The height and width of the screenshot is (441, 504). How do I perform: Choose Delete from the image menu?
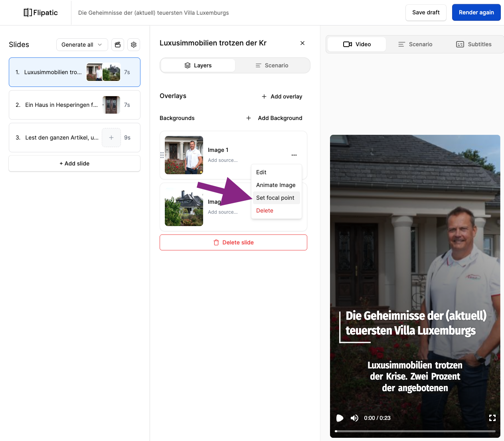point(276,211)
